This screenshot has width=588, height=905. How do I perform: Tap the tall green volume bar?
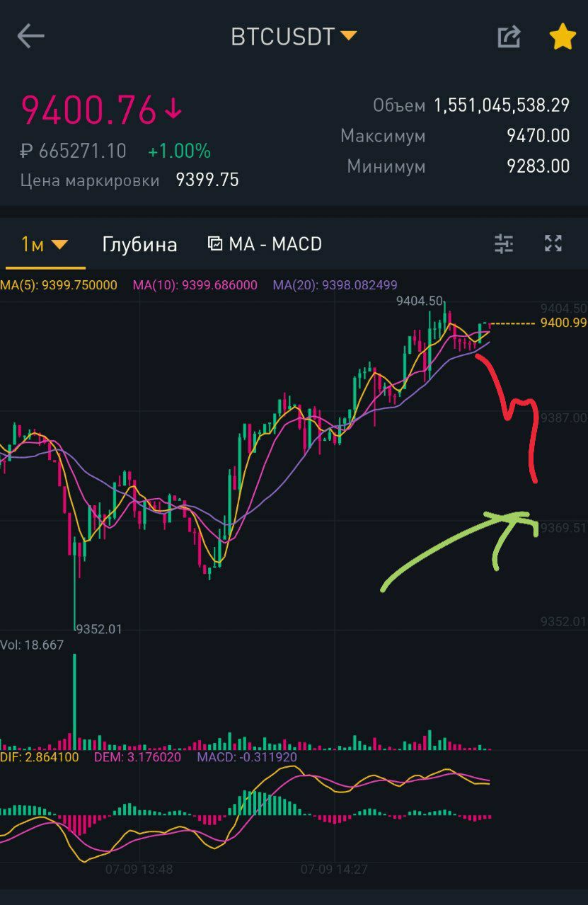74,701
